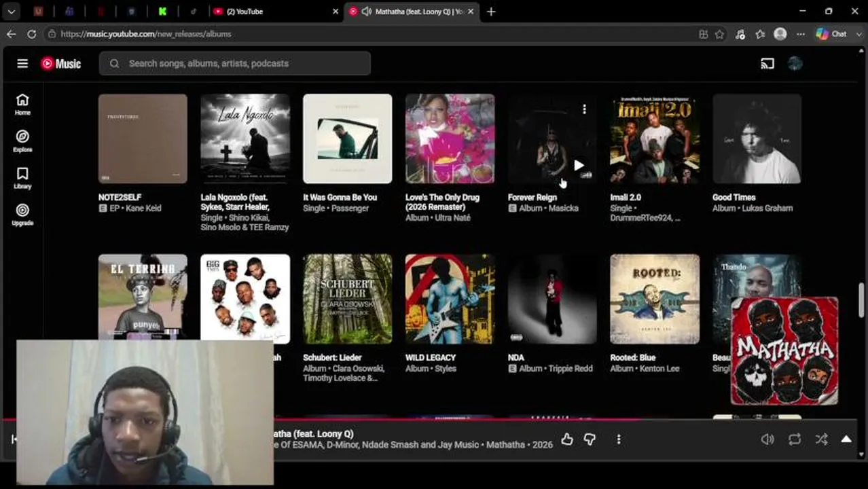Open the Rooted: Blue album cover
This screenshot has width=868, height=489.
click(655, 299)
